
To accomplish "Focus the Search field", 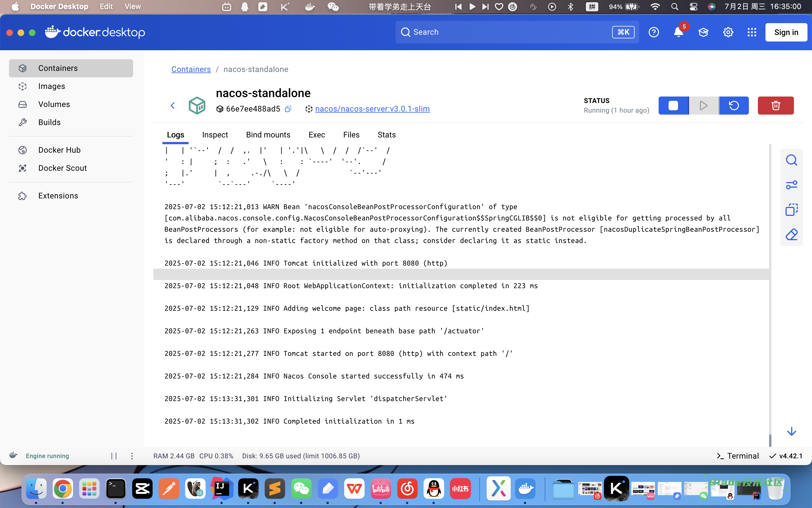I will (517, 32).
